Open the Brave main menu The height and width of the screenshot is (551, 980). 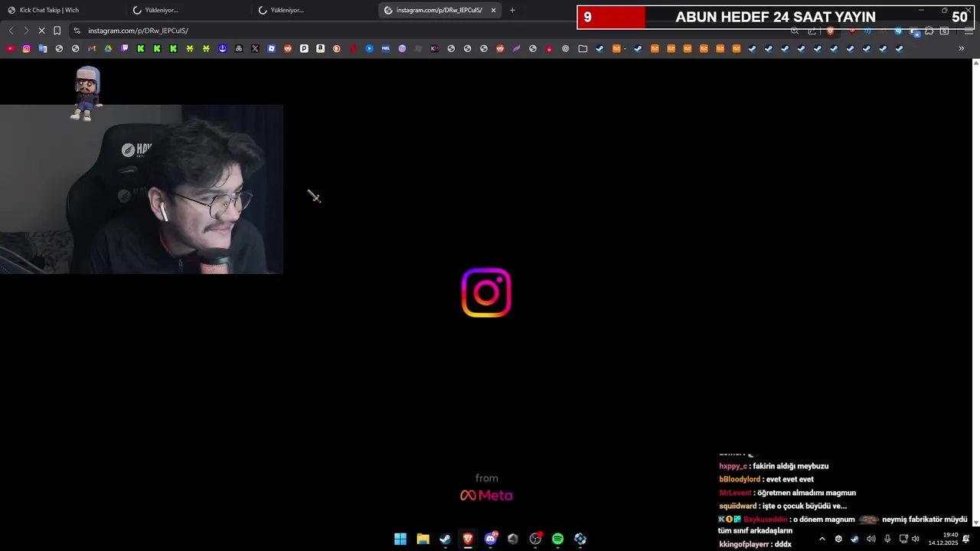pos(969,31)
